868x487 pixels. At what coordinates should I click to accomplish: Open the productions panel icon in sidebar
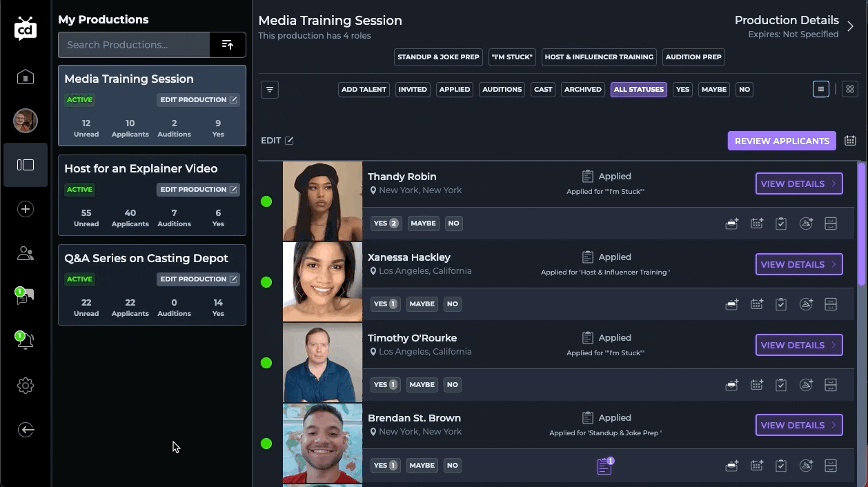pyautogui.click(x=26, y=165)
